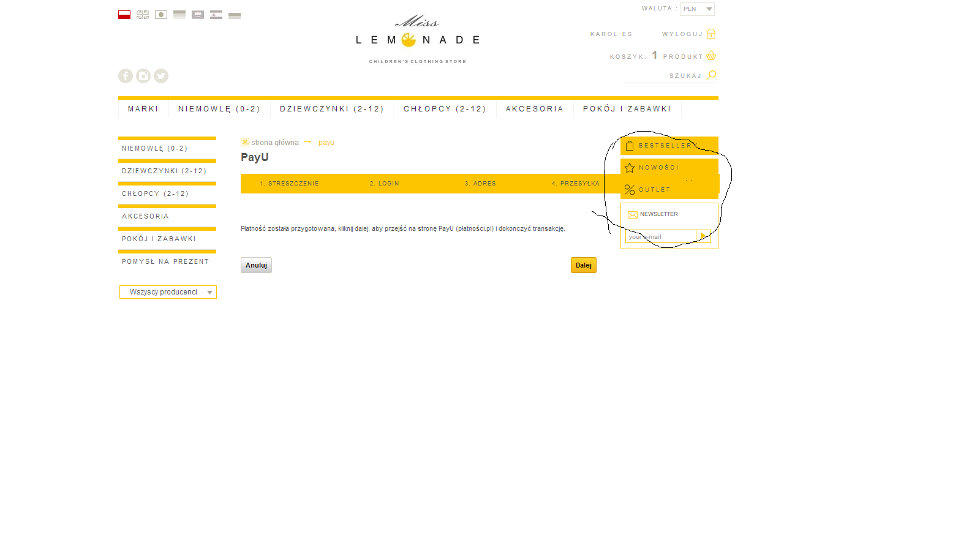
Task: Focus the newsletter 'your e-mail' field
Action: [x=661, y=236]
